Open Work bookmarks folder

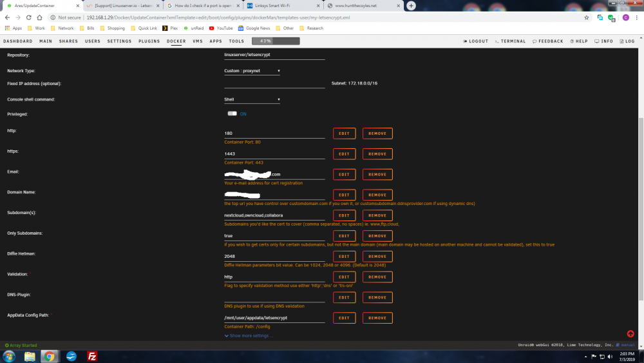pyautogui.click(x=36, y=28)
